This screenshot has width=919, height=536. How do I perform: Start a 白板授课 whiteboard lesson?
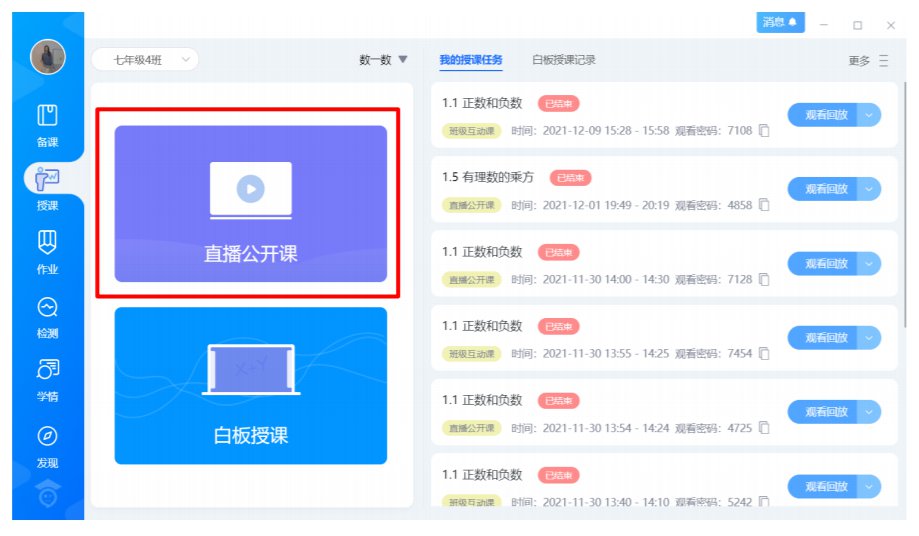(250, 385)
